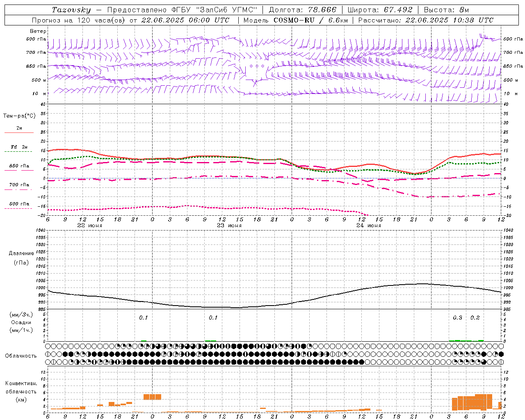Viewport: 525px width, 420px height.
Task: Click the Рассчитано: 22.06.2025 10:38 UTC timestamp
Action: [426, 20]
